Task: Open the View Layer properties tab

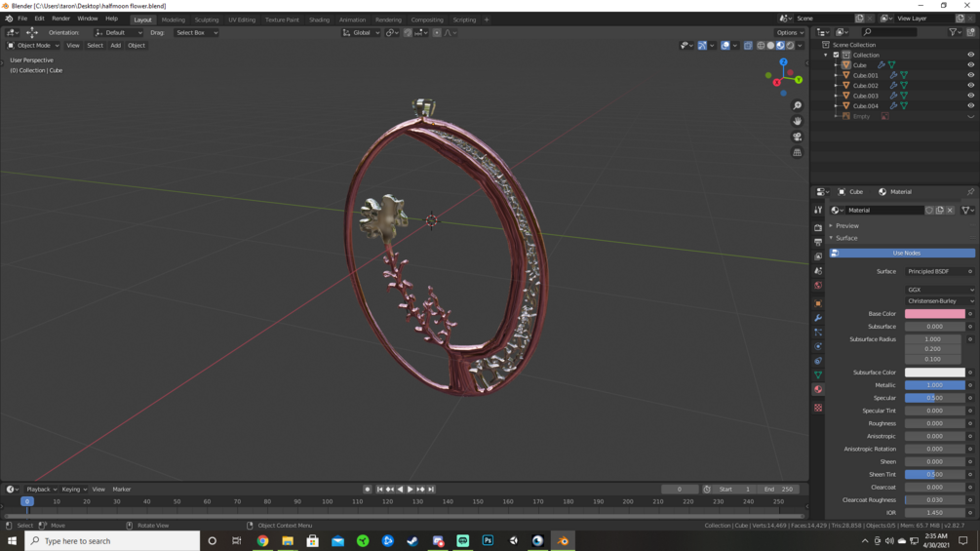Action: point(818,256)
